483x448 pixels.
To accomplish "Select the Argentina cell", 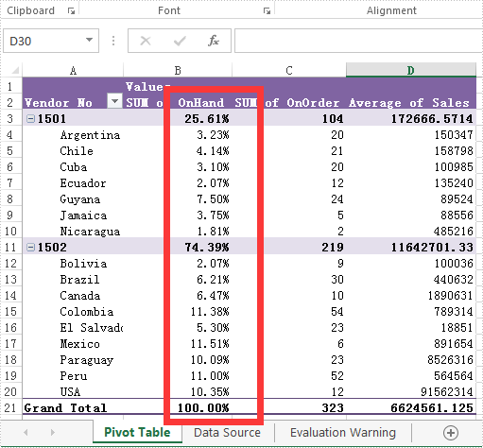I will coord(73,135).
